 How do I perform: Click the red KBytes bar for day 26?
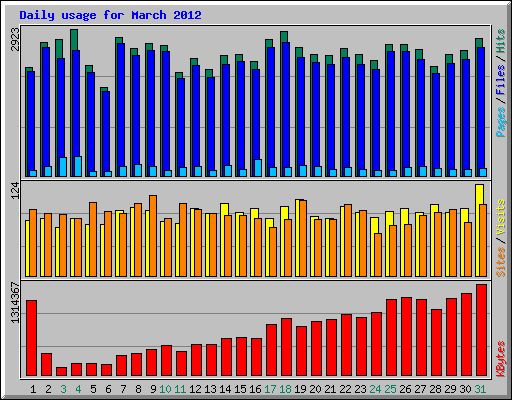(407, 337)
